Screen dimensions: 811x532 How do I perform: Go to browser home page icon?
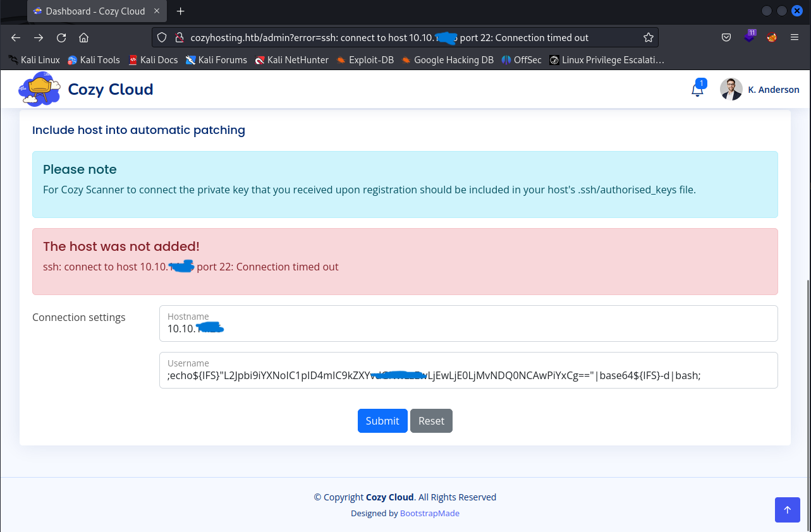click(83, 38)
